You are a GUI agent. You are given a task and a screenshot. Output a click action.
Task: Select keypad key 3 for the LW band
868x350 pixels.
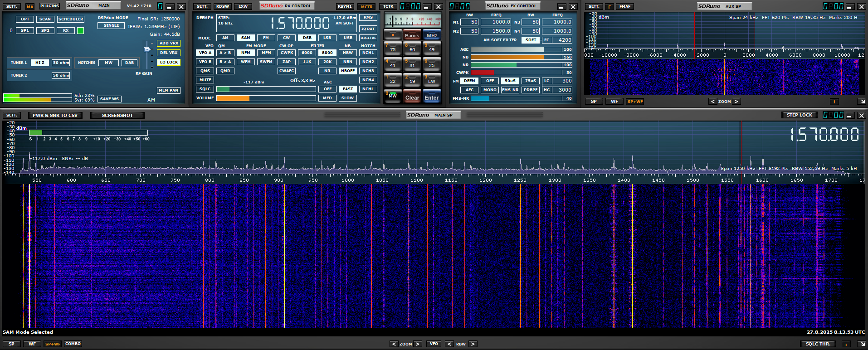[432, 80]
